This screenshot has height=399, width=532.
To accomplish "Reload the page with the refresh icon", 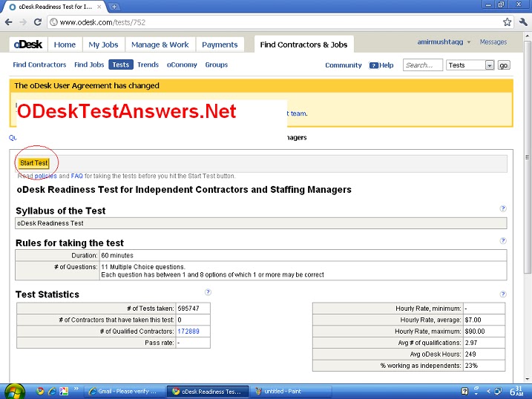I will tap(38, 22).
